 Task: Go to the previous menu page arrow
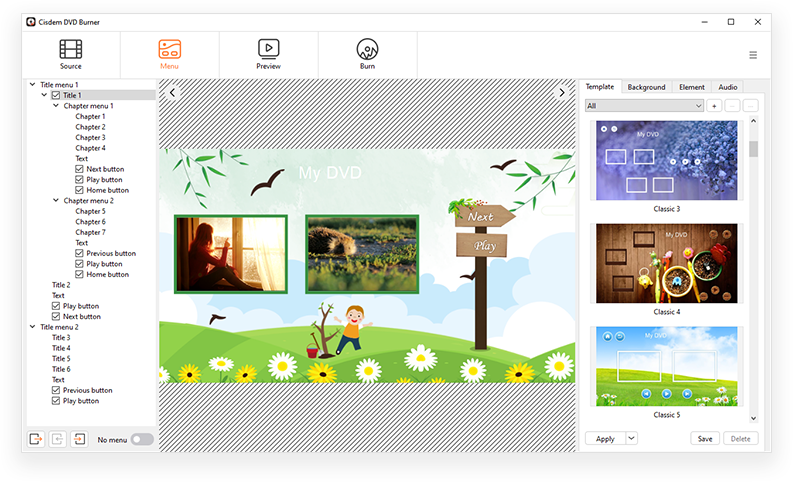pyautogui.click(x=172, y=93)
